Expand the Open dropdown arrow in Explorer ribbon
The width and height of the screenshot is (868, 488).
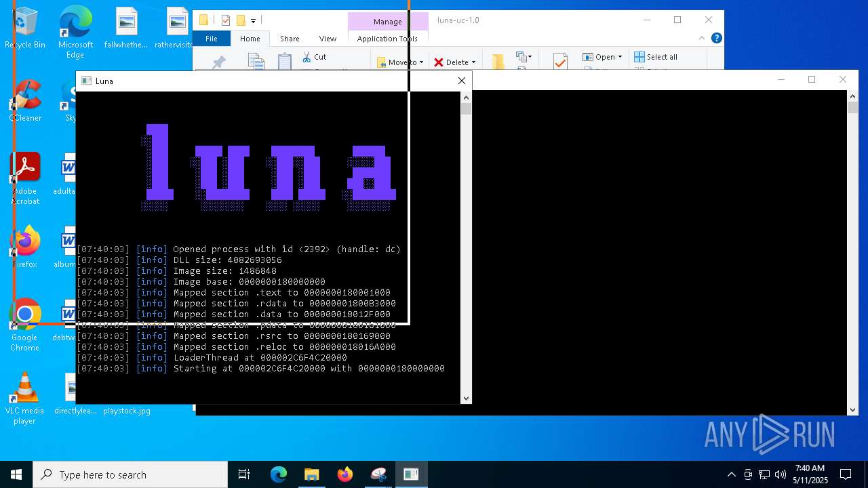(x=620, y=57)
